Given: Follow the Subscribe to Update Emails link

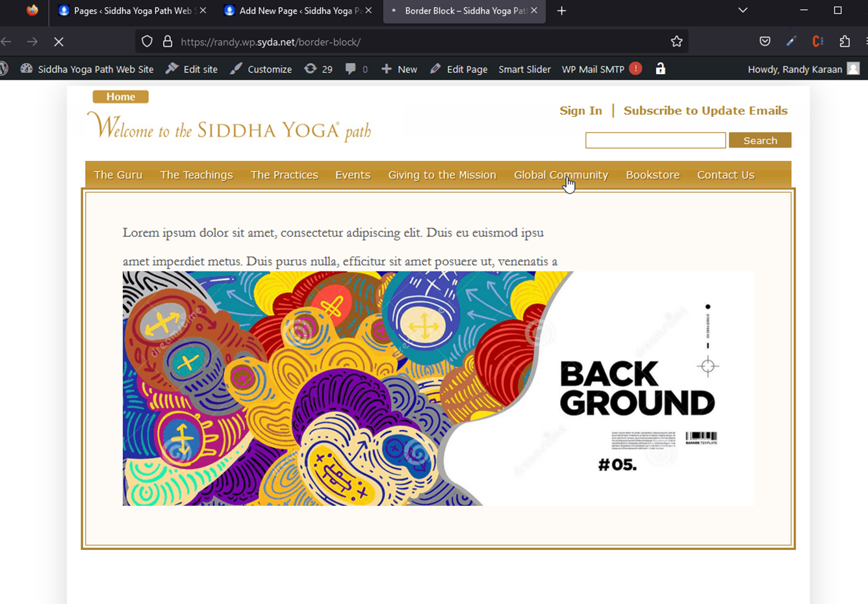Looking at the screenshot, I should pos(706,110).
